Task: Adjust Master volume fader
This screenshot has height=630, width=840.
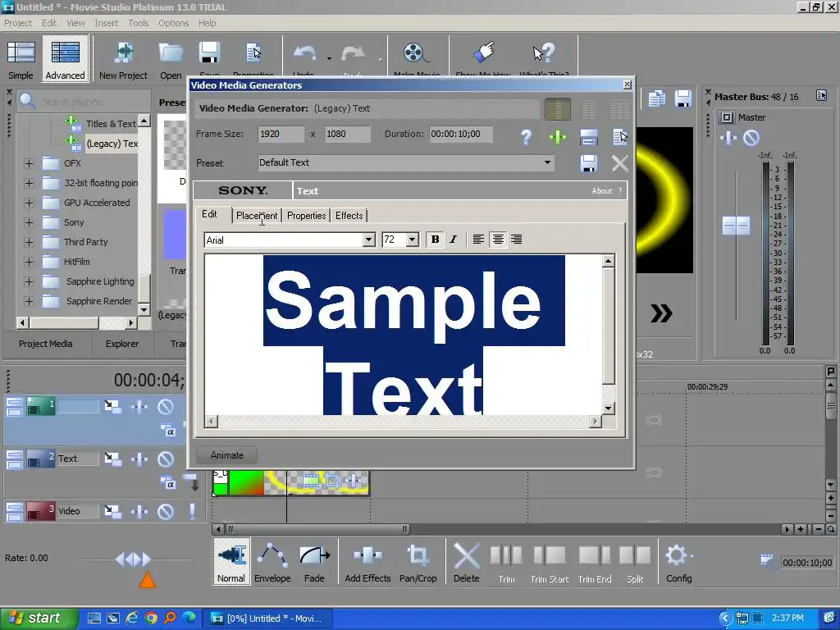Action: click(736, 226)
